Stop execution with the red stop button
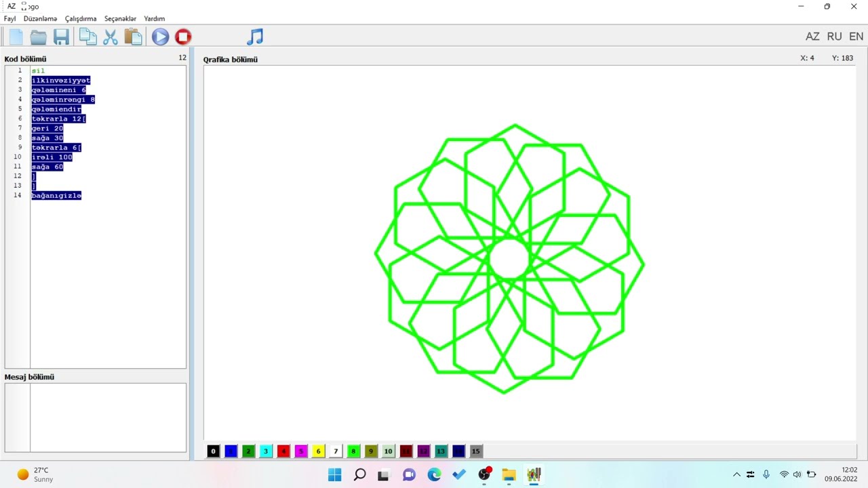 183,37
